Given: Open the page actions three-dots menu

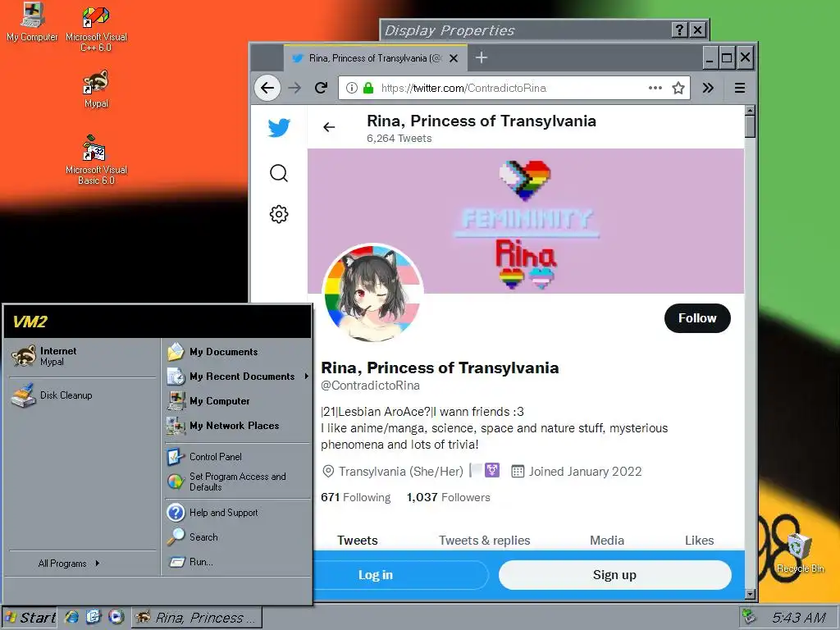Looking at the screenshot, I should [x=655, y=88].
